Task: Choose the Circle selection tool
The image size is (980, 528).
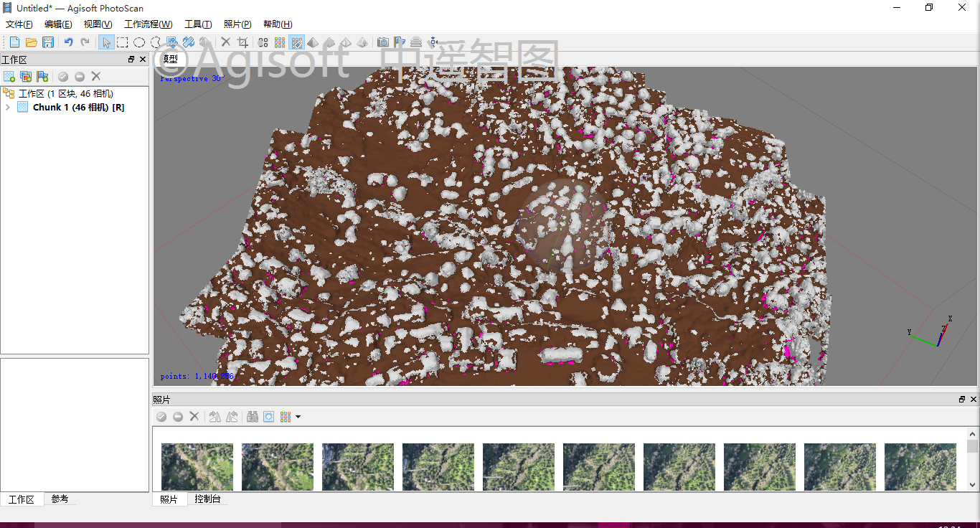Action: [139, 42]
